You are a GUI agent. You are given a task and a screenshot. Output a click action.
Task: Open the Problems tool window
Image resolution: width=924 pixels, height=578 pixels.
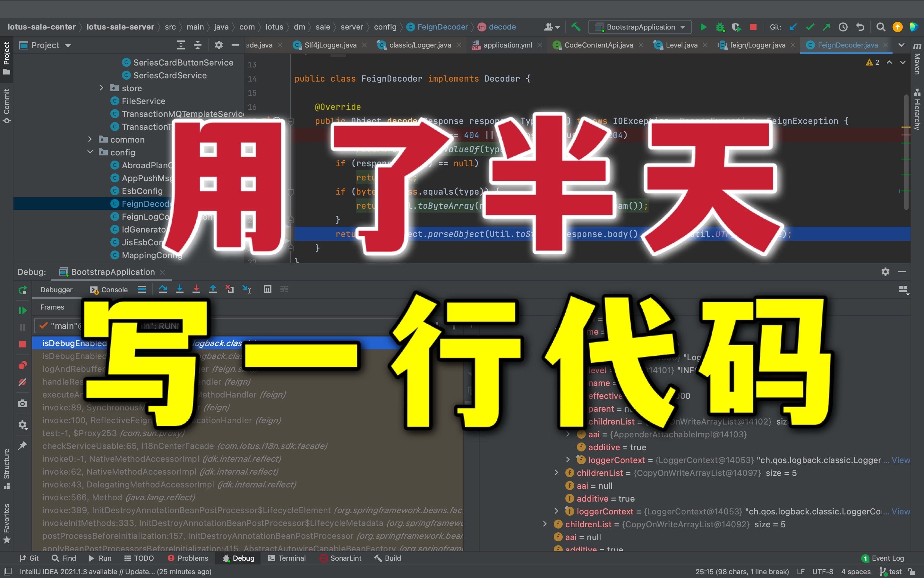[x=188, y=558]
